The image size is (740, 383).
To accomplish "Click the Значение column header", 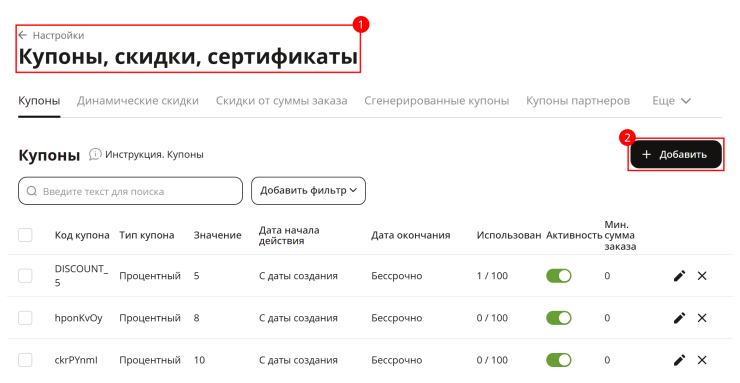I will [x=218, y=235].
